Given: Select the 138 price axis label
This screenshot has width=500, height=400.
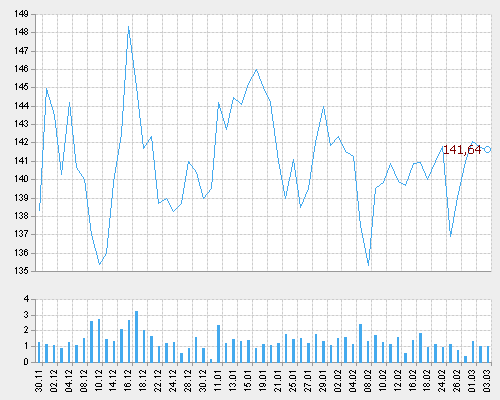Looking at the screenshot, I should point(21,216).
